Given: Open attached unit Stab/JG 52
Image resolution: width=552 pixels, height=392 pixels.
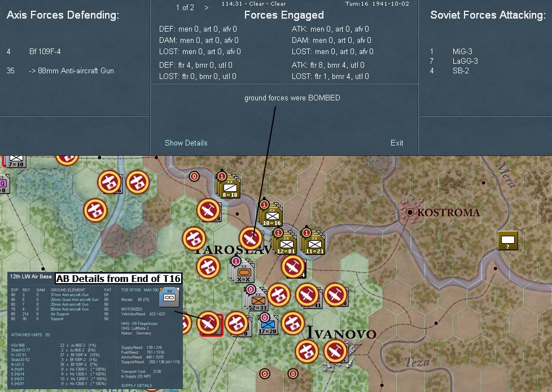Looking at the screenshot, I should coord(20,360).
